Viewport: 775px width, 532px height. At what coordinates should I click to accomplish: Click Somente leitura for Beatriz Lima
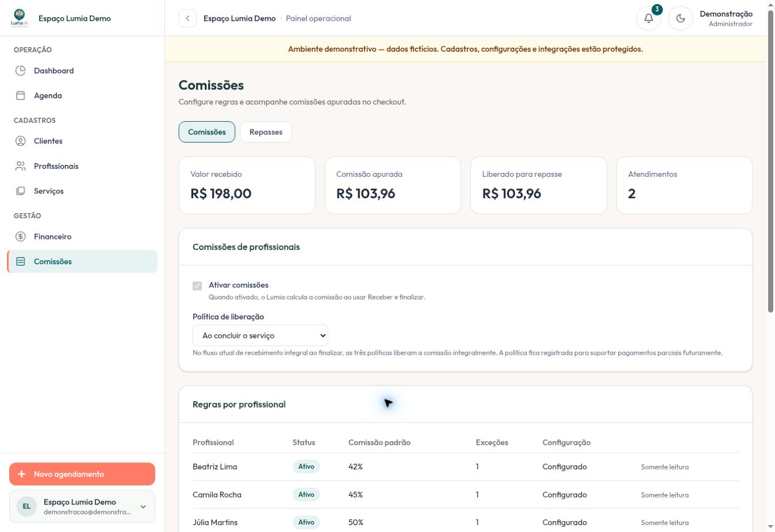[x=665, y=467]
